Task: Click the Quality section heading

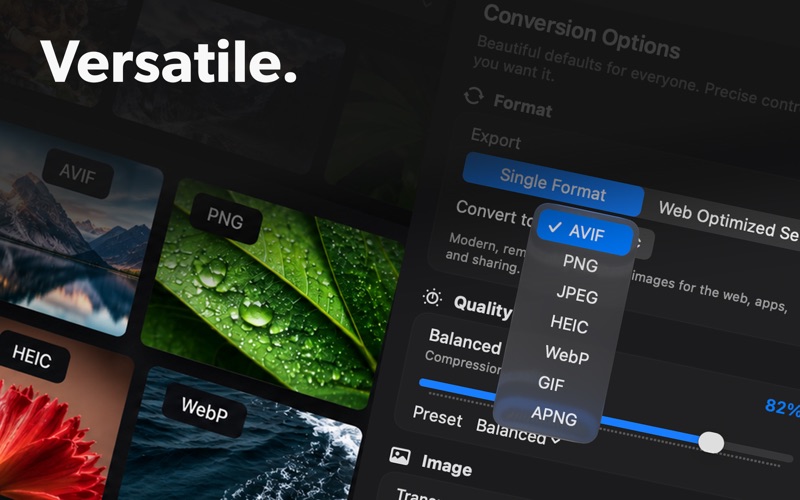Action: pyautogui.click(x=482, y=307)
